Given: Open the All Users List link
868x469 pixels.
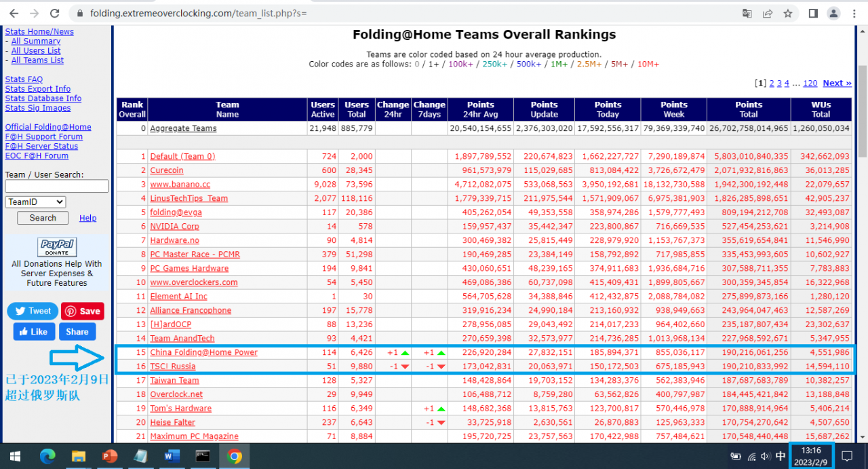Looking at the screenshot, I should pos(36,50).
